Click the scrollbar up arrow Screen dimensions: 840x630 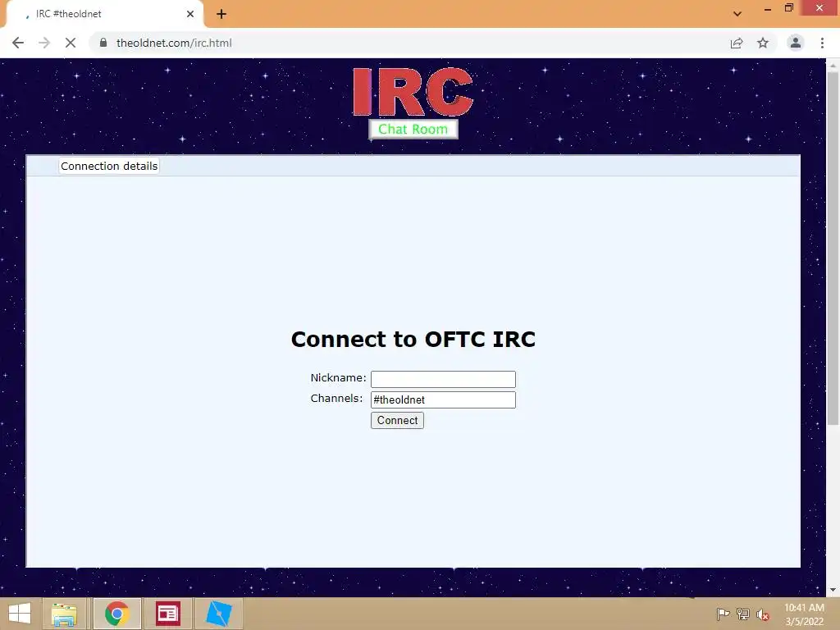833,65
